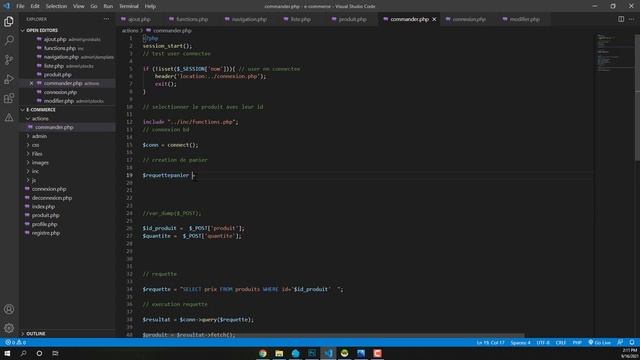
Task: Change indentation via Spaces: 4
Action: point(520,342)
